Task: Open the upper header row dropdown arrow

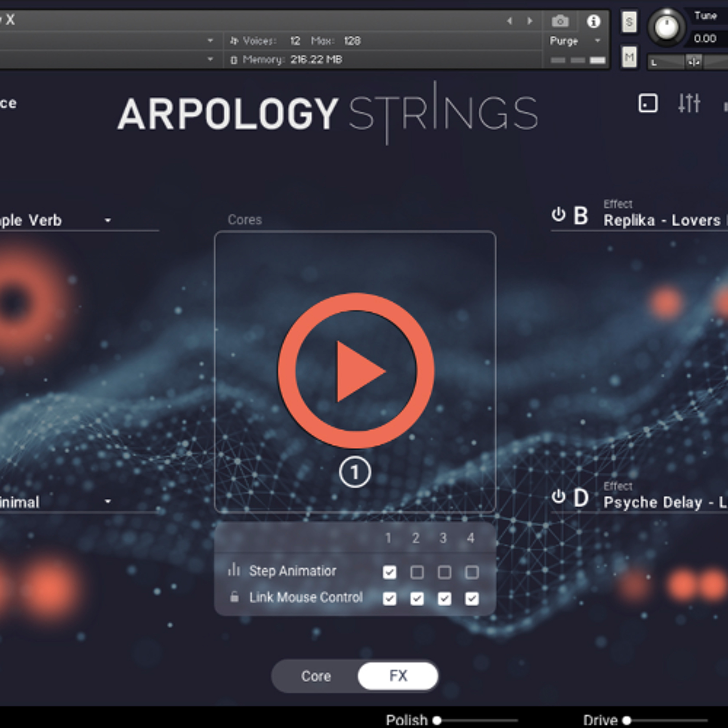Action: click(210, 40)
